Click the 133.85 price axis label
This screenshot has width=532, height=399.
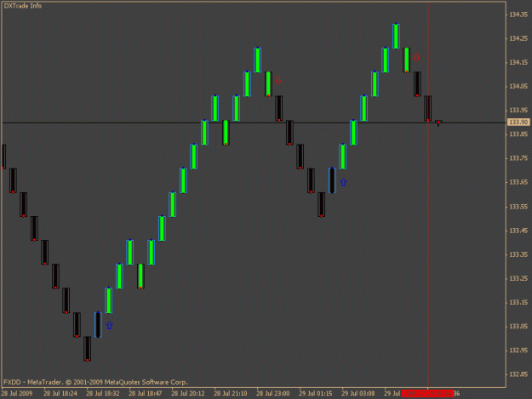coord(518,134)
